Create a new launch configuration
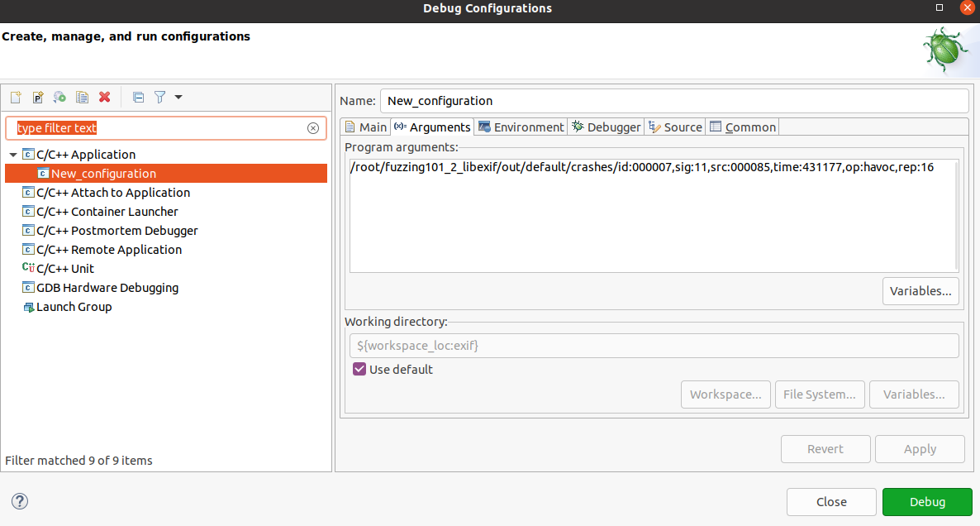This screenshot has width=980, height=526. point(15,97)
